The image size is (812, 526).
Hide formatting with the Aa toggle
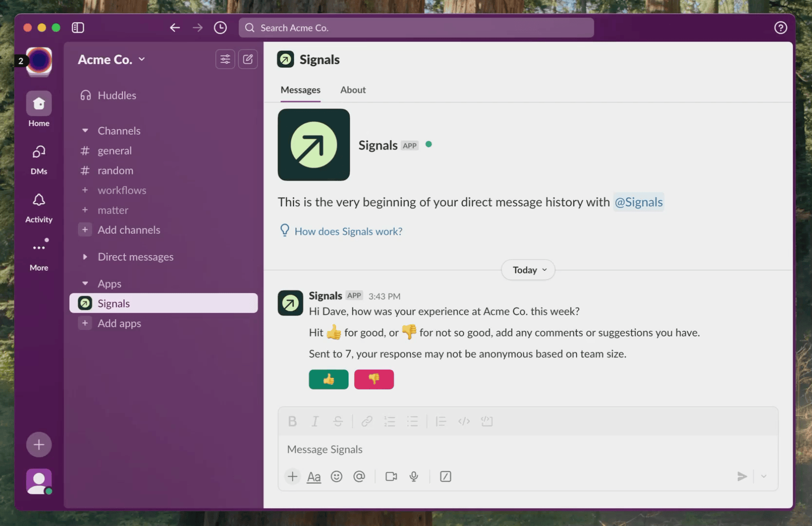pos(313,476)
